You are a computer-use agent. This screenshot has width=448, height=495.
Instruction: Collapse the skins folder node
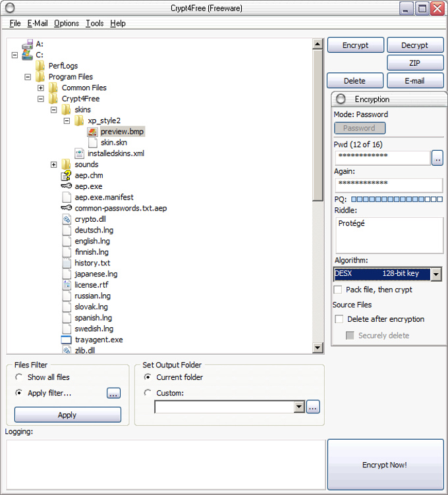[54, 109]
